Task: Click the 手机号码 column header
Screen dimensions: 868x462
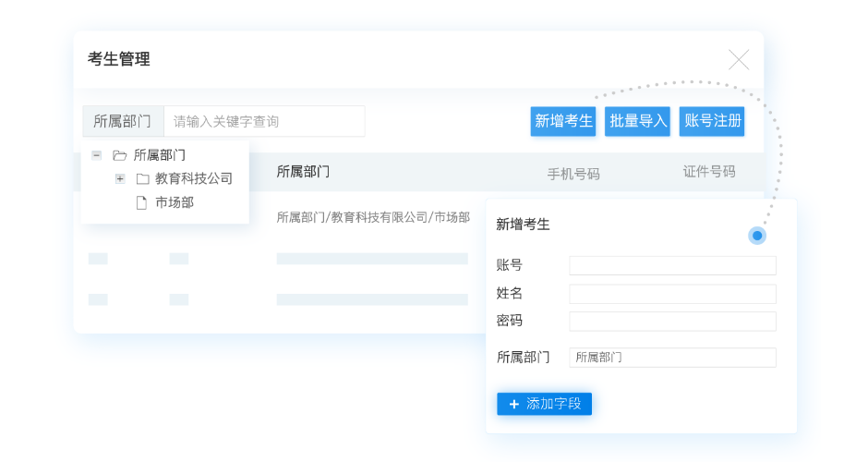Action: [573, 173]
